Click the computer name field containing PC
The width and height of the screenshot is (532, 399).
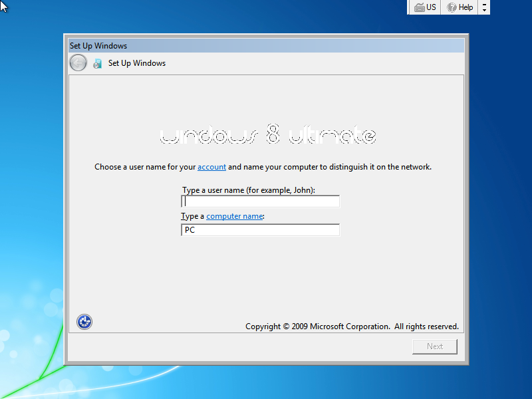click(260, 230)
